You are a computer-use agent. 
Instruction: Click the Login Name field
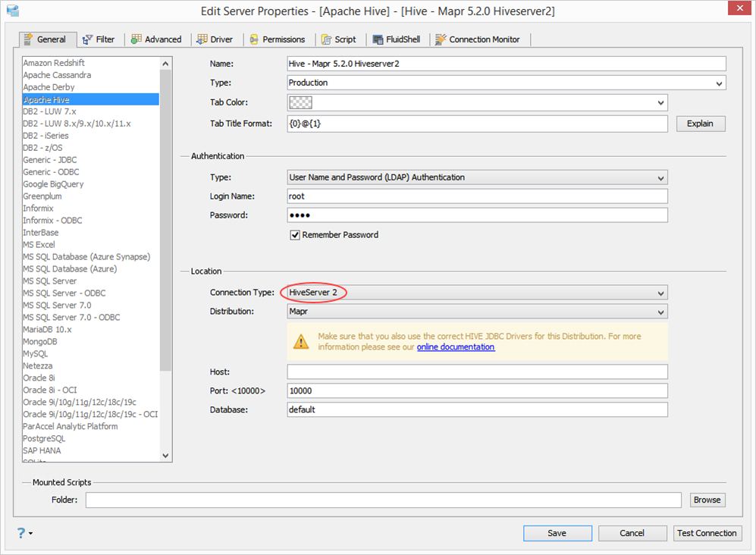coord(477,196)
